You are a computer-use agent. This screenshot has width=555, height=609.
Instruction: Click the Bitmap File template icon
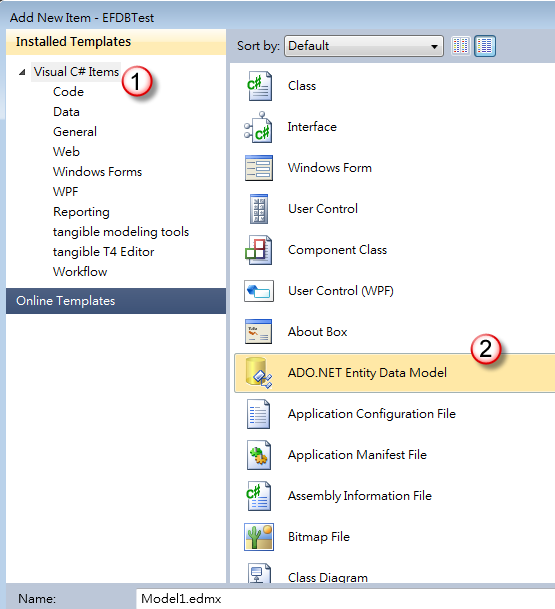pos(259,537)
